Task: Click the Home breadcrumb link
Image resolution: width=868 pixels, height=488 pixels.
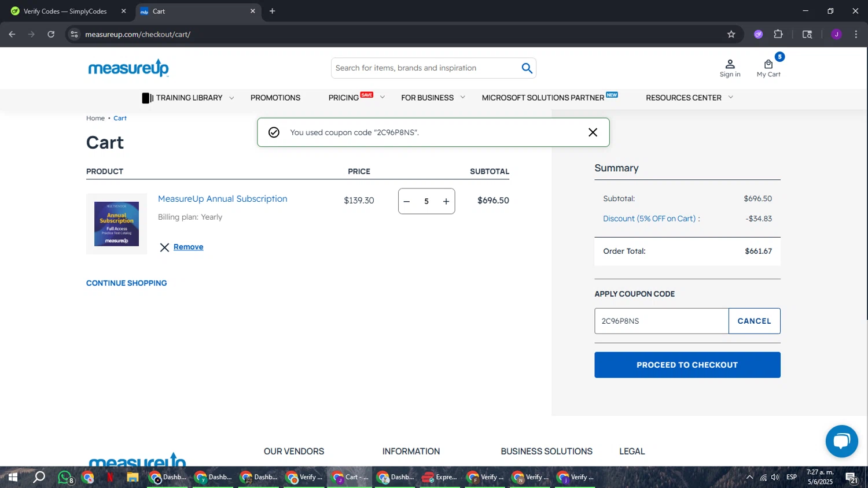Action: pyautogui.click(x=95, y=118)
